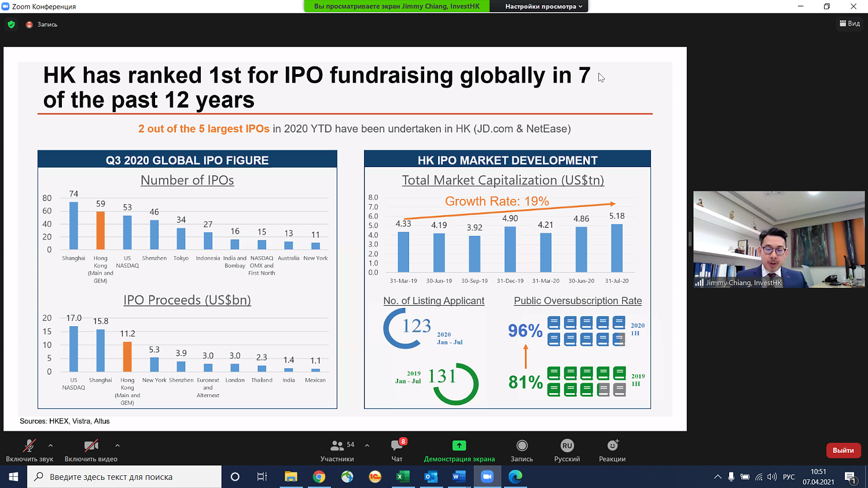This screenshot has width=868, height=488.
Task: Click the 96% oversubscription value
Action: (525, 331)
